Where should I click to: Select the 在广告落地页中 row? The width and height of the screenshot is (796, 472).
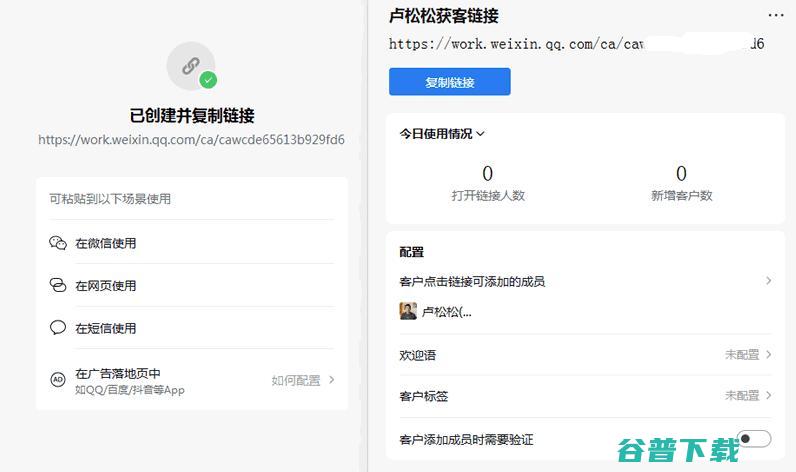coord(192,381)
